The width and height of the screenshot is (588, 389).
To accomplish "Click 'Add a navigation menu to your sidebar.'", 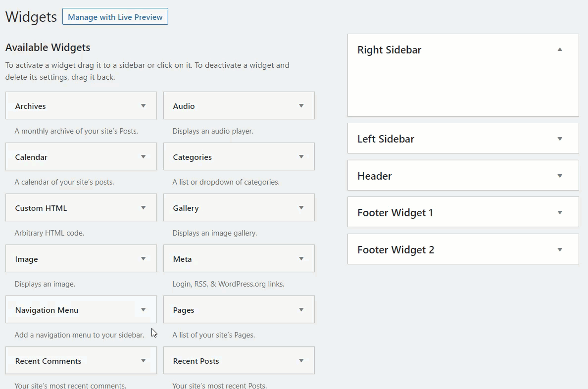I will (x=79, y=335).
